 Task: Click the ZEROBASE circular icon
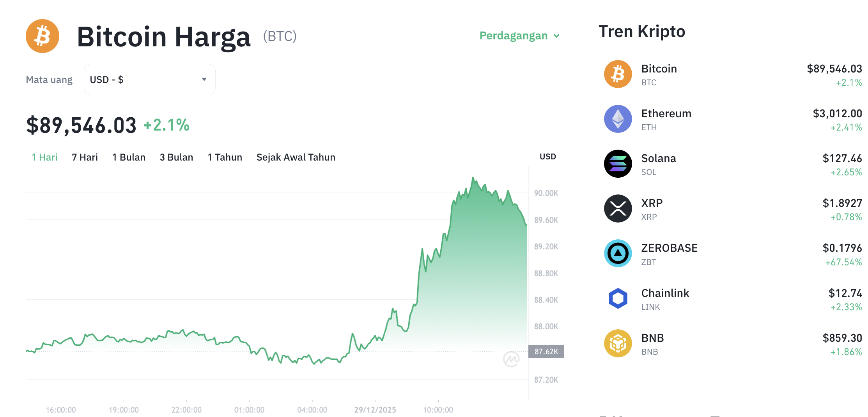click(x=618, y=253)
